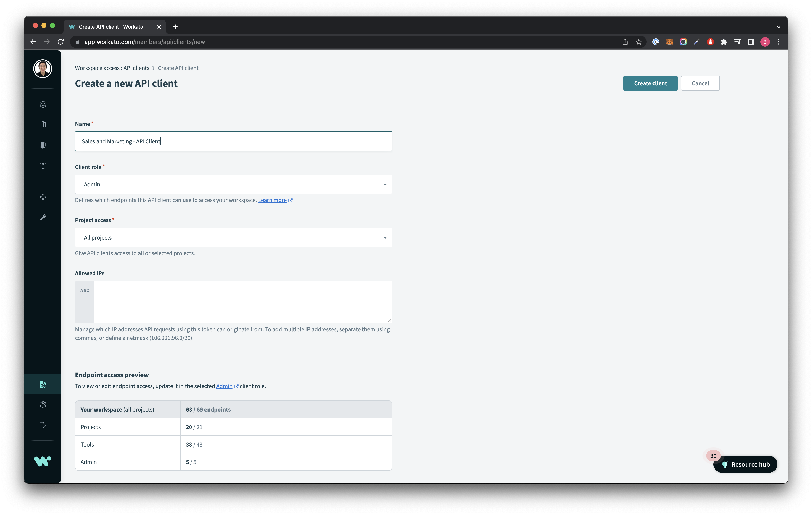Image resolution: width=812 pixels, height=515 pixels.
Task: Open the settings gear icon in sidebar
Action: (43, 405)
